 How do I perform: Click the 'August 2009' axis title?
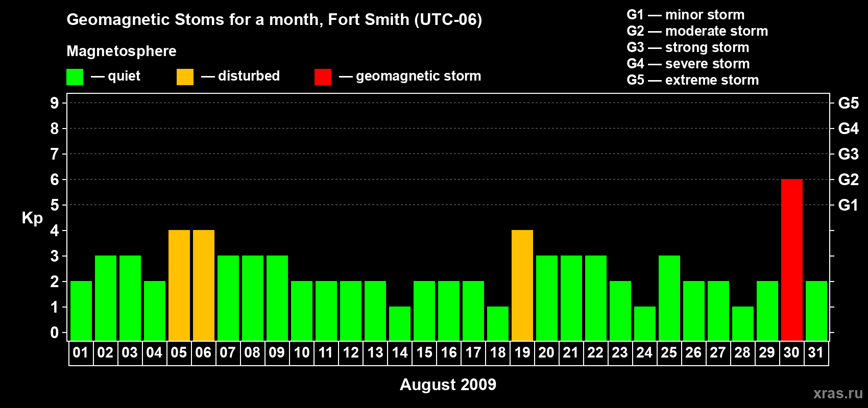point(448,385)
